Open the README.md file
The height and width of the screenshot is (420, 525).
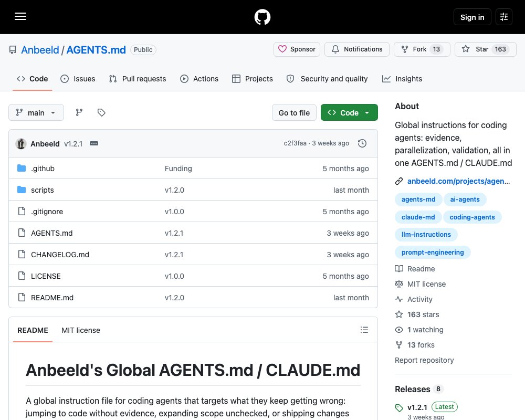click(52, 298)
